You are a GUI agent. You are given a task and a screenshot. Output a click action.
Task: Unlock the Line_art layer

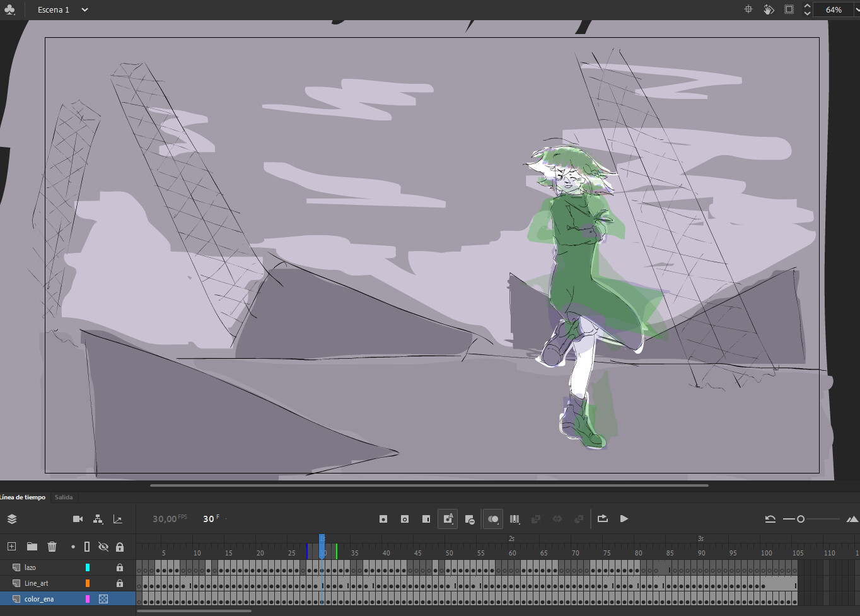(x=120, y=583)
